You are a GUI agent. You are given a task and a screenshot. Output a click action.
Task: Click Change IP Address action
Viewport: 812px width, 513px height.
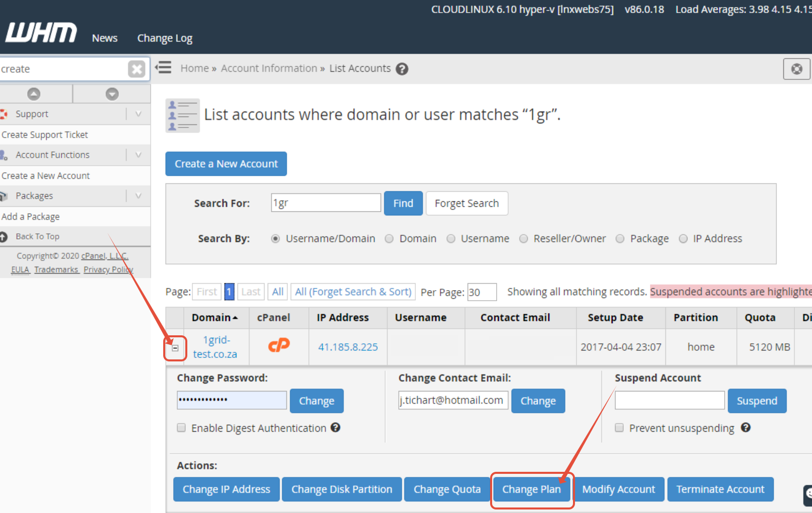[x=226, y=489]
